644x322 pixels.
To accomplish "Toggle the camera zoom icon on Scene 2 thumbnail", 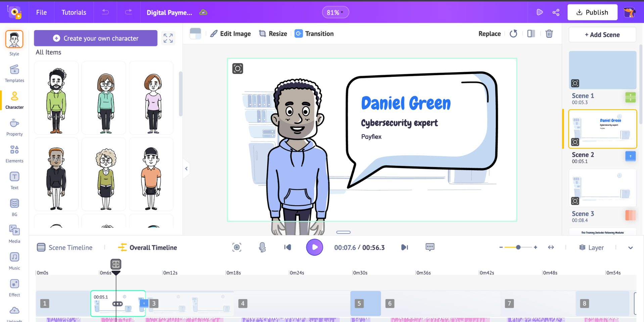I will [576, 142].
